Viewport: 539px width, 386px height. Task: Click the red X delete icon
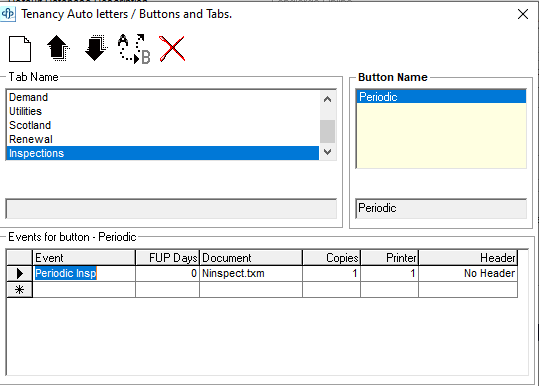pos(172,49)
